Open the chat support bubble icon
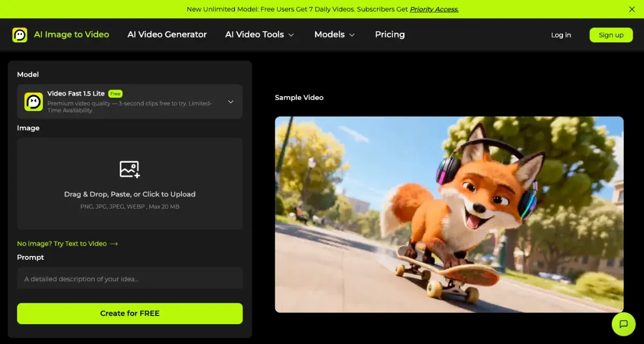Screen dimensions: 644x344 point(623,324)
